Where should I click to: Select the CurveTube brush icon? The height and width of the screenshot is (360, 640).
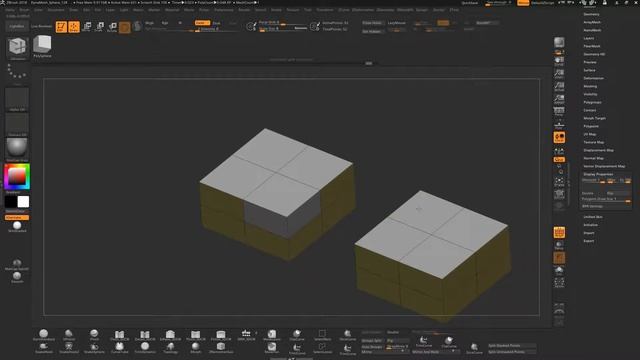tap(120, 347)
